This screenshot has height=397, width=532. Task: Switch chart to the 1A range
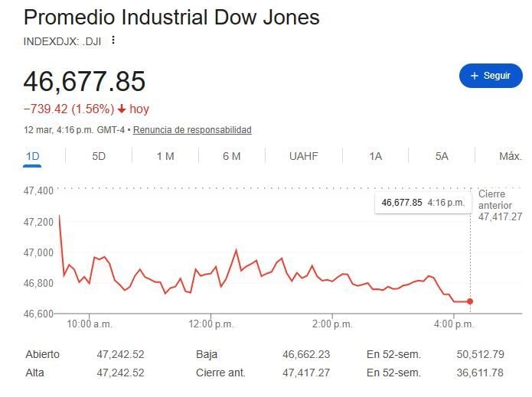pyautogui.click(x=375, y=156)
